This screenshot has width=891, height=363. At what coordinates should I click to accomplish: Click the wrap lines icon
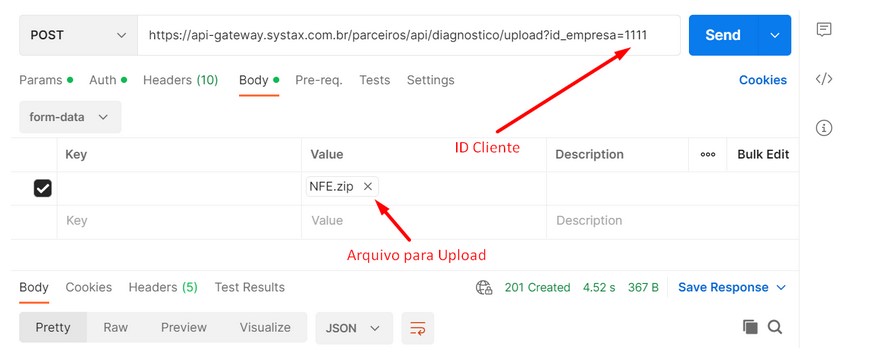[418, 328]
